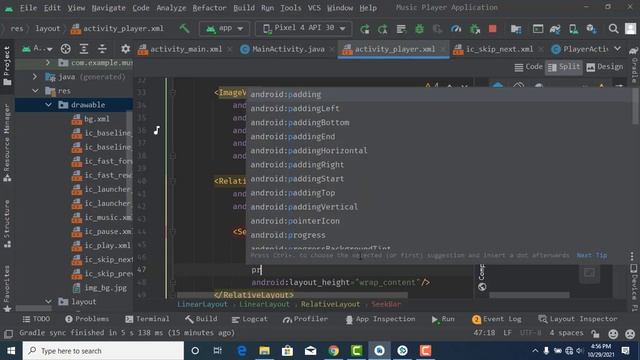Click the Sync Project with Gradle icon
640x360 pixels.
pos(555,29)
